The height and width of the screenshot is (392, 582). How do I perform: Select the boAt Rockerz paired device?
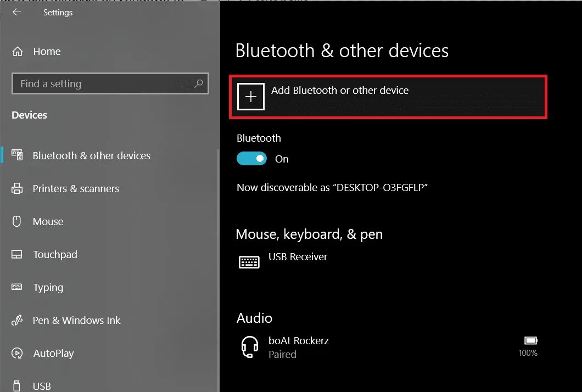(x=388, y=347)
